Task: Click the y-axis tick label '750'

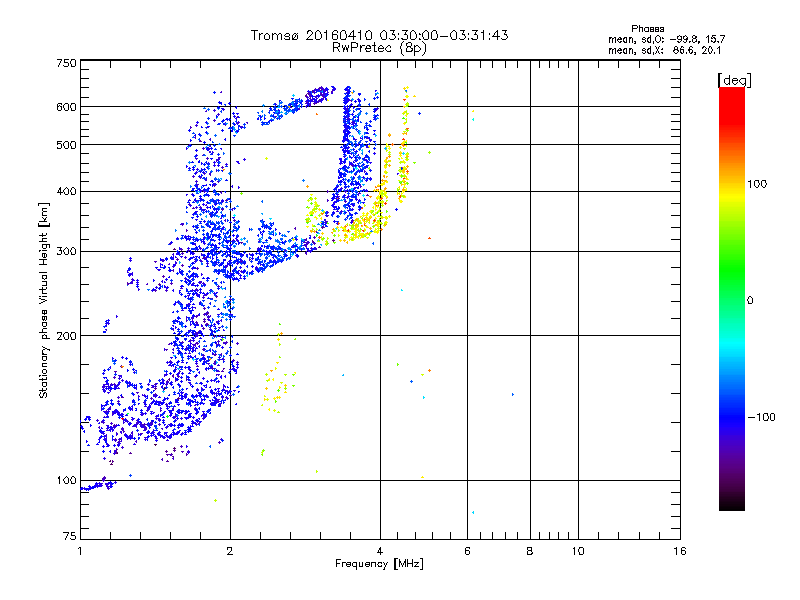Action: coord(66,63)
